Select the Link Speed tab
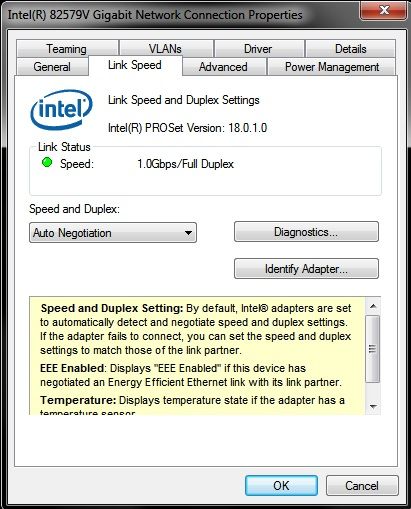The width and height of the screenshot is (411, 509). tap(135, 65)
